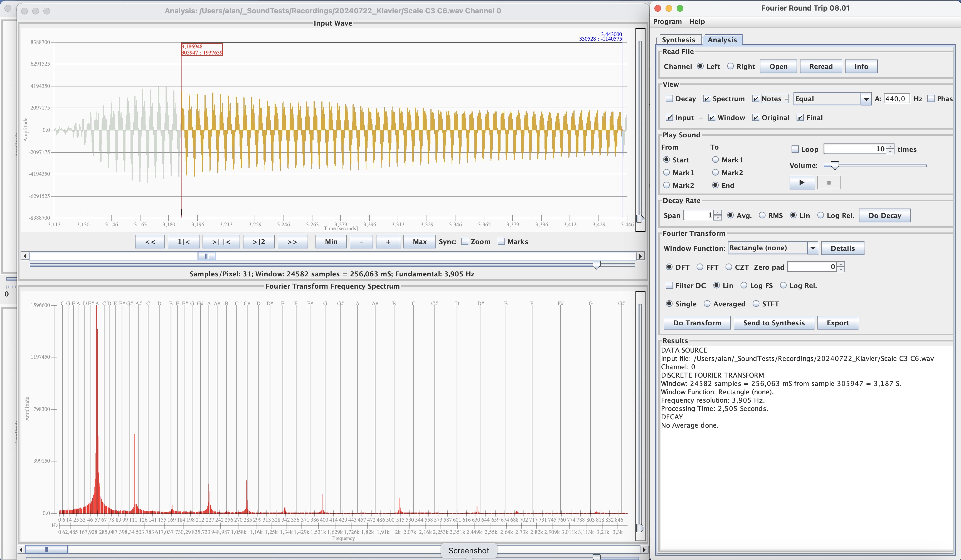Expand the Equal temperament dropdown
Viewport: 961px width, 560px height.
coord(866,99)
